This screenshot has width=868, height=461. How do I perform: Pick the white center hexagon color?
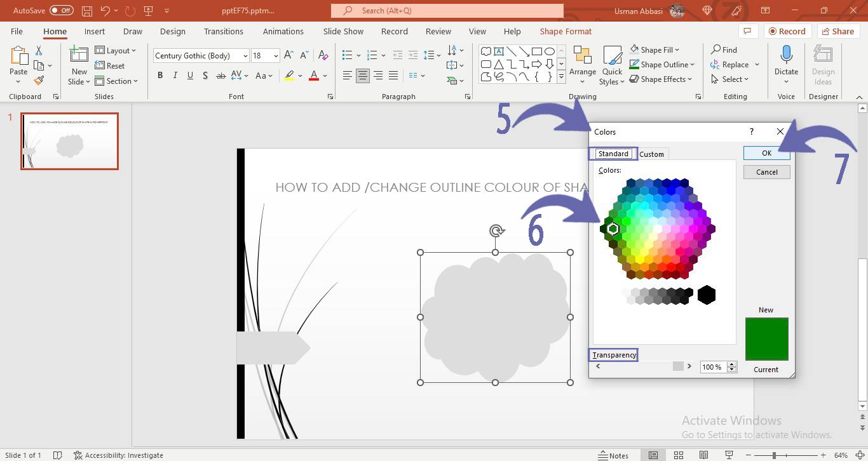[658, 228]
